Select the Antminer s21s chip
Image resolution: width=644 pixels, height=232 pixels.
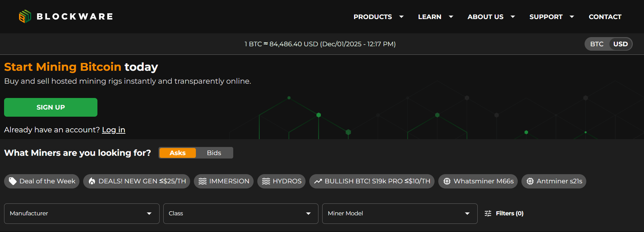[554, 181]
